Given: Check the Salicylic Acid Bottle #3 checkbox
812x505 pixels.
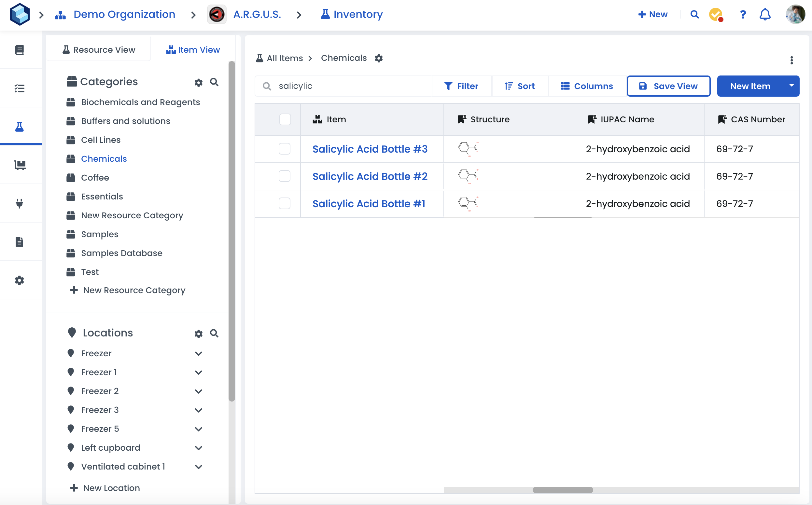Looking at the screenshot, I should pos(285,149).
